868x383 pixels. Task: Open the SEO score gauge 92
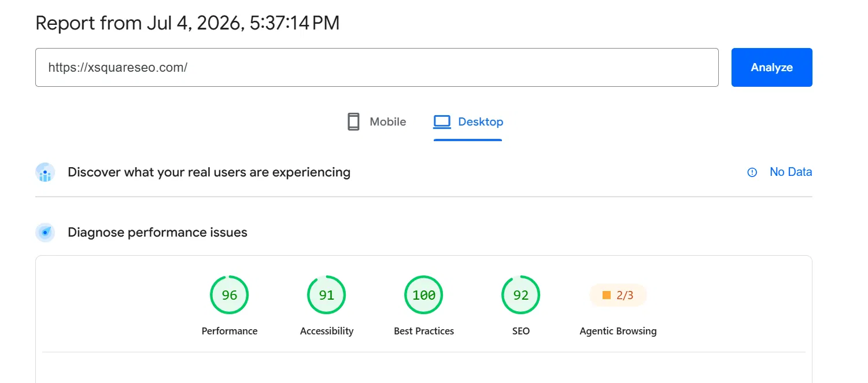pyautogui.click(x=521, y=295)
